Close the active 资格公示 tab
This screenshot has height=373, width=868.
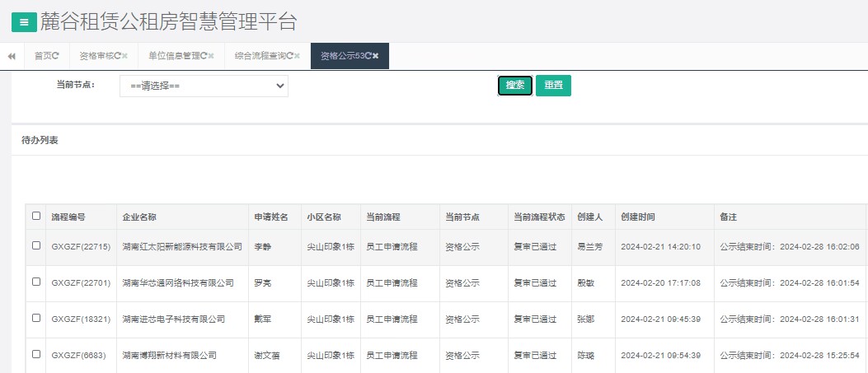click(x=376, y=56)
